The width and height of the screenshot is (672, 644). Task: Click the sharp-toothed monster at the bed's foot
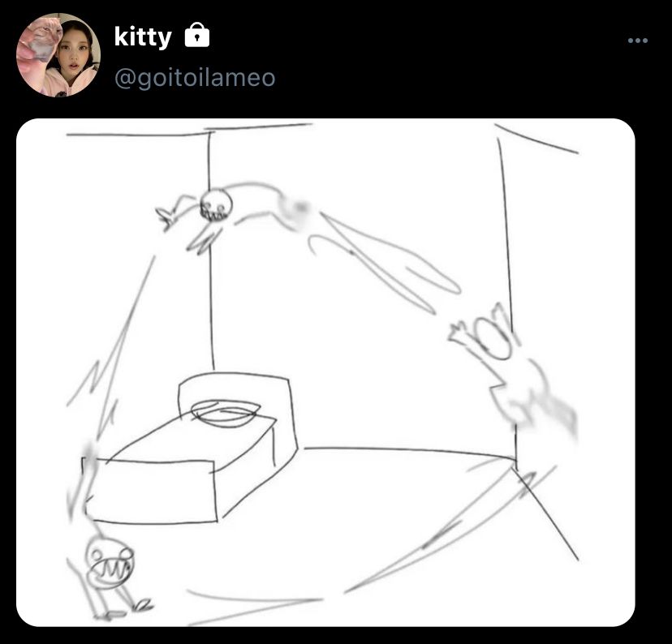110,569
